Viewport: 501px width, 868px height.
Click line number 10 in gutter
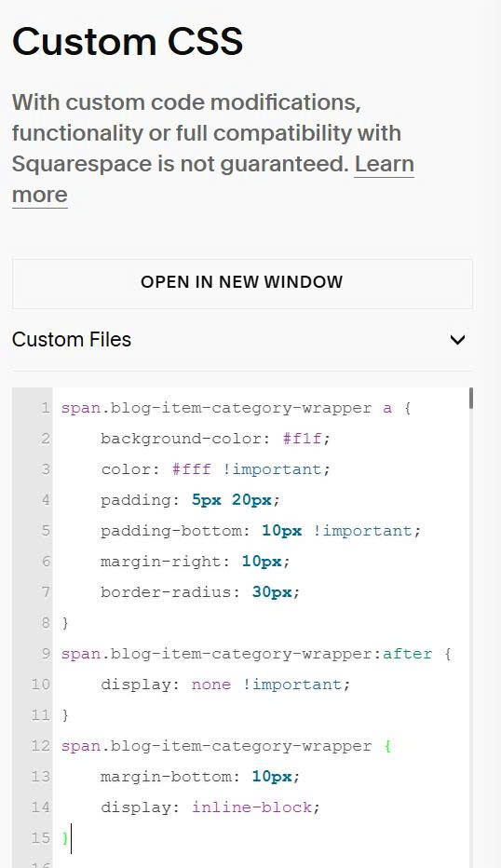click(40, 685)
